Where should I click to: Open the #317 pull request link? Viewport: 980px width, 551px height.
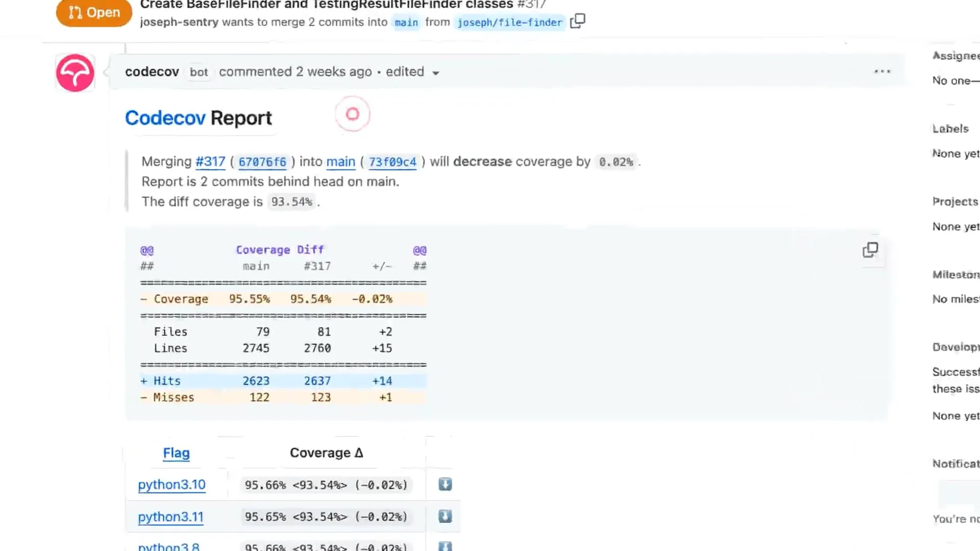[210, 162]
